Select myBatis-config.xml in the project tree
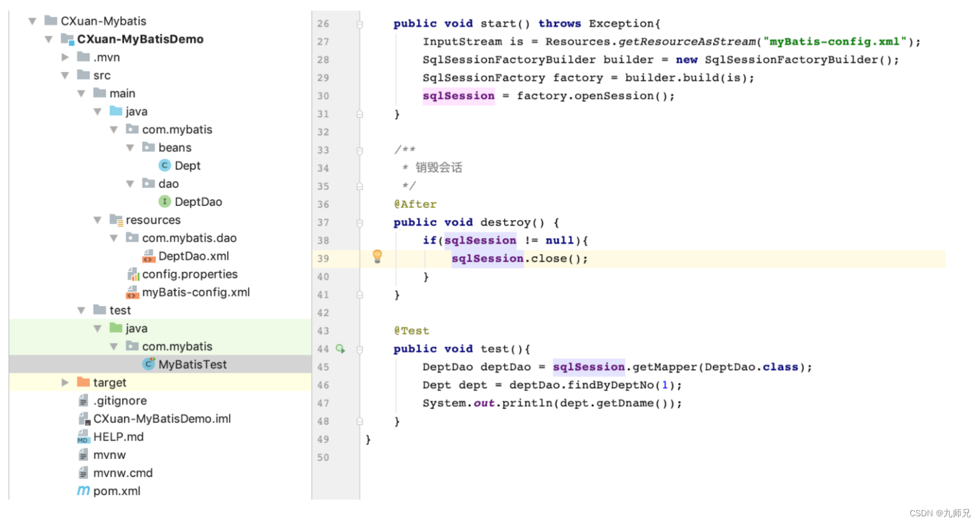 [196, 292]
